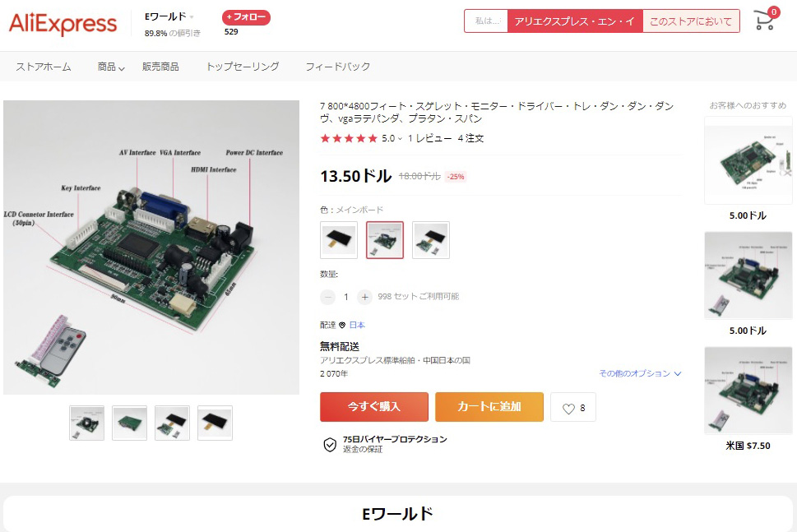Increase quantity with the plus button
797x532 pixels.
pyautogui.click(x=364, y=297)
